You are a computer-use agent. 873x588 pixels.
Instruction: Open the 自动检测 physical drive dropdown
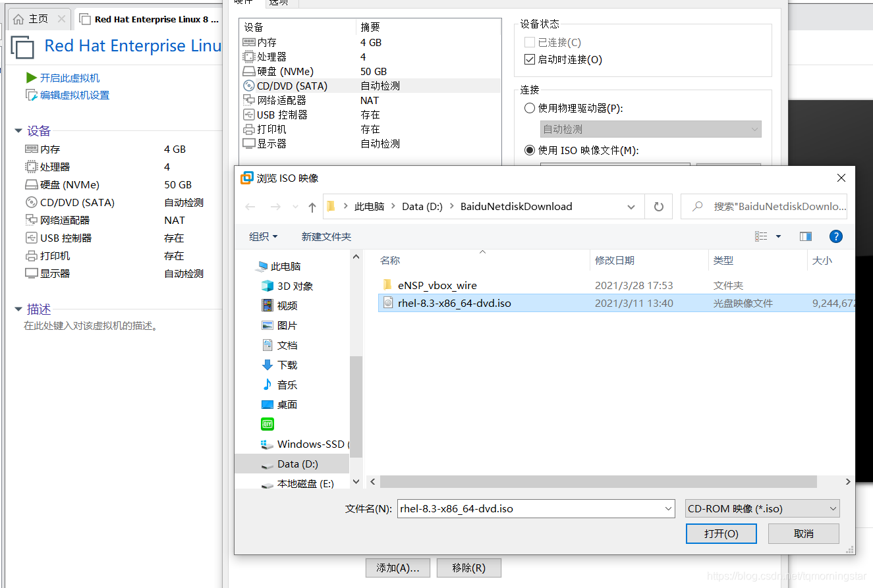pos(651,129)
